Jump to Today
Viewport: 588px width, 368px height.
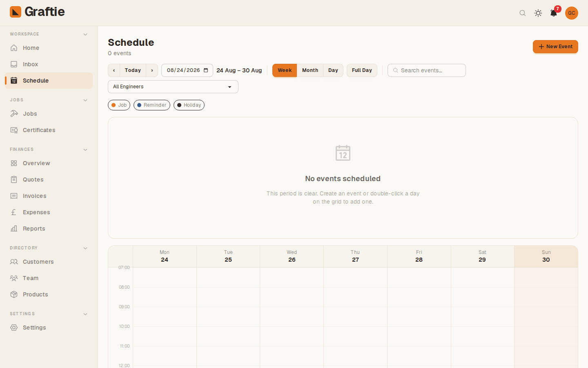click(133, 70)
